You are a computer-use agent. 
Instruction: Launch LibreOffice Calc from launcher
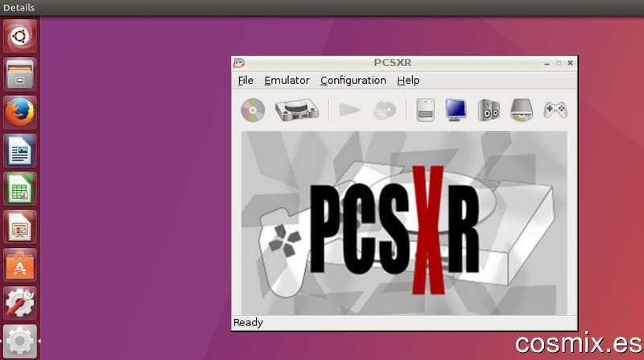click(19, 189)
